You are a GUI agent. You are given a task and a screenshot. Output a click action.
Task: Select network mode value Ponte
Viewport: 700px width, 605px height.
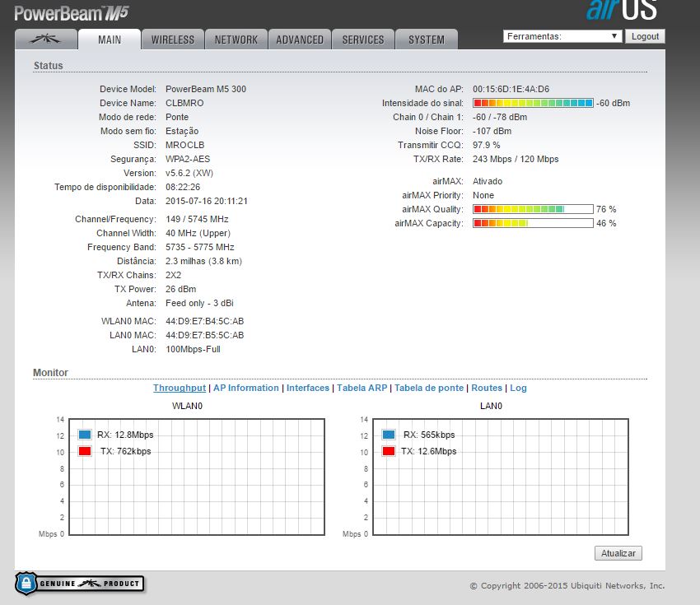[177, 117]
